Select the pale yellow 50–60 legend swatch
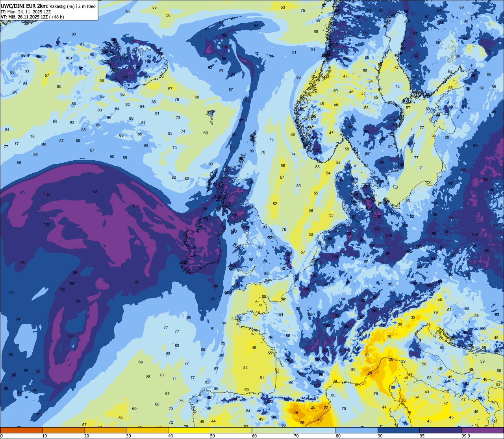Screen dimensions: 504x439 (231, 430)
